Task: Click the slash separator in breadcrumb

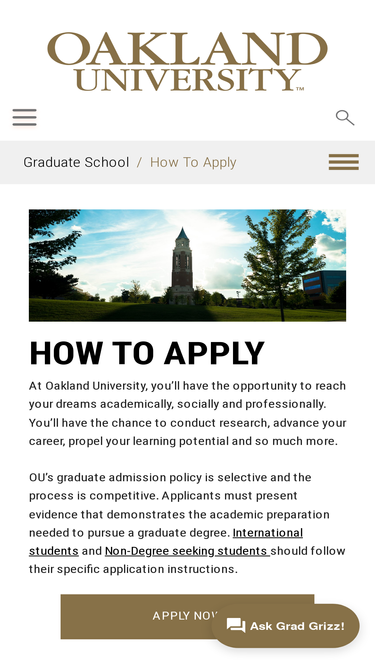Action: [139, 162]
